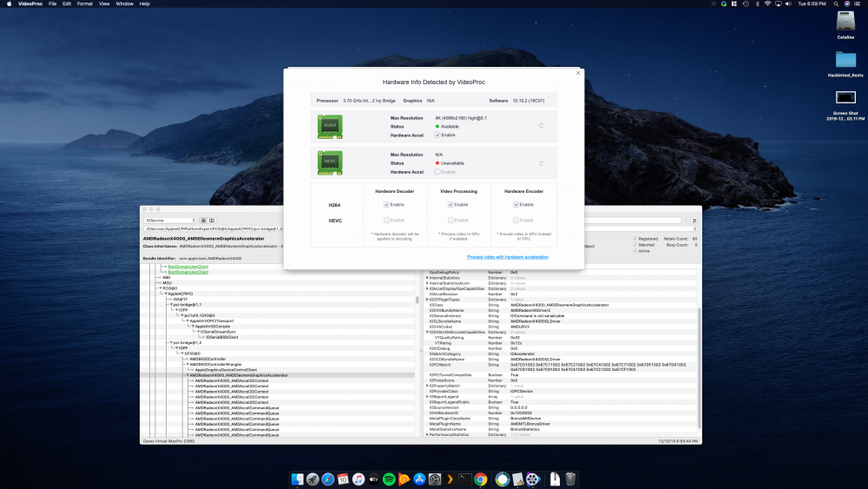Toggle H264 Hardware Decoder Enable checkbox
Screen dimensions: 868x489
click(x=386, y=204)
